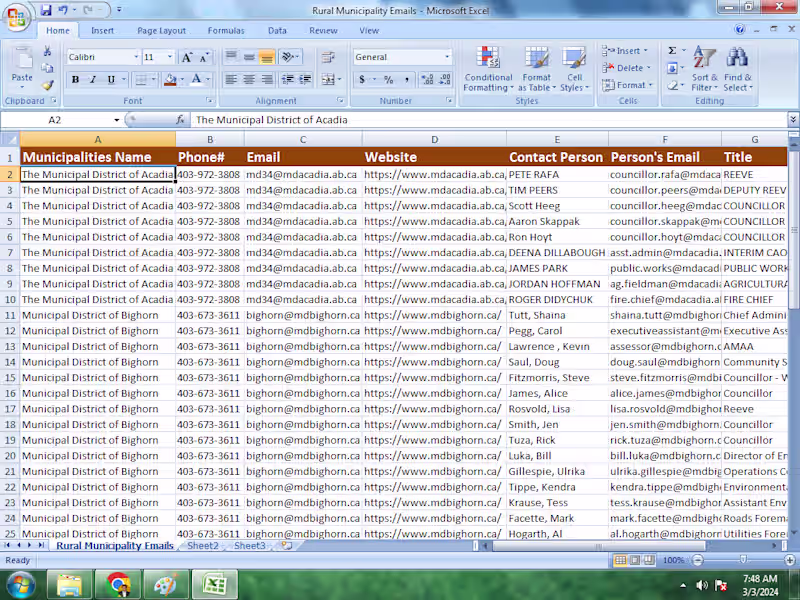
Task: Switch to the Formulas tab
Action: tap(226, 31)
